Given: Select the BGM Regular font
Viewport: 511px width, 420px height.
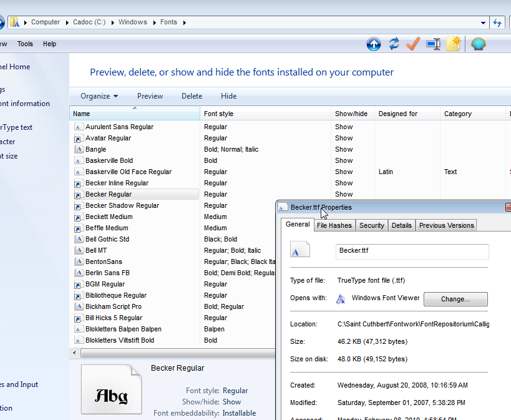Looking at the screenshot, I should [105, 285].
